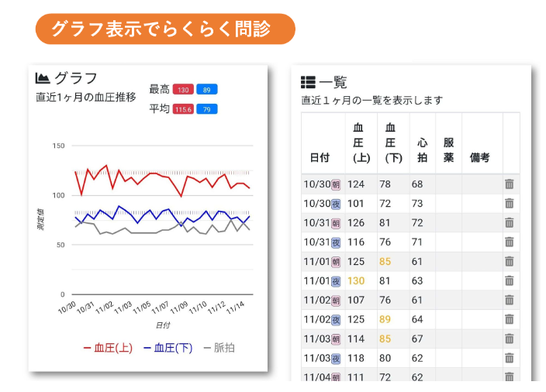Sort by the 日付 column header
This screenshot has height=392, width=546.
(x=320, y=157)
